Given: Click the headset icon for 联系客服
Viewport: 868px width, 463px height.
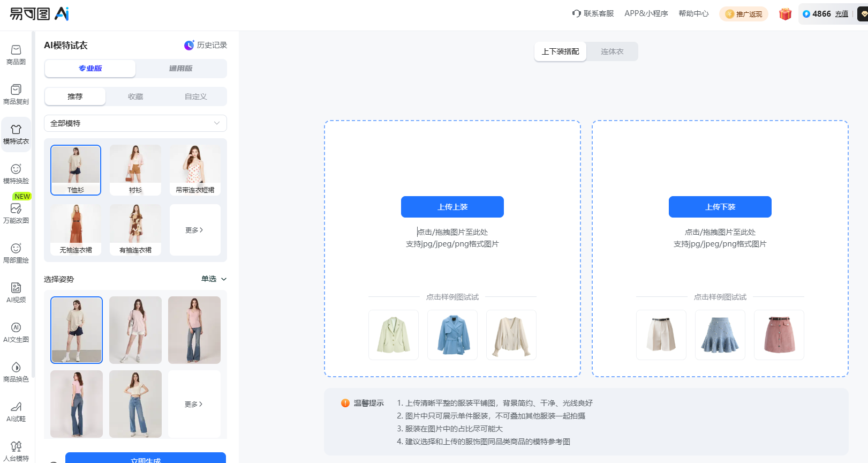Looking at the screenshot, I should pos(576,13).
